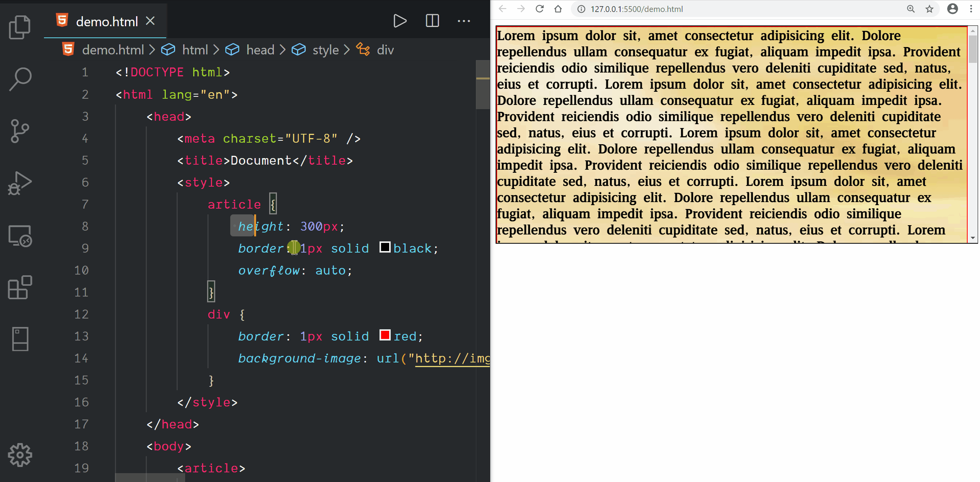Reload the browser page

(539, 9)
